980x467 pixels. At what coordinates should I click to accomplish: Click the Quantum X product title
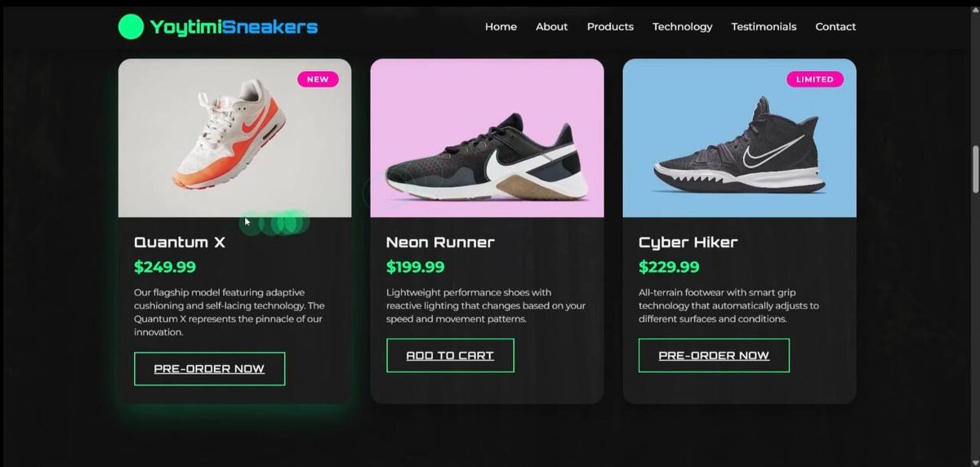[180, 242]
